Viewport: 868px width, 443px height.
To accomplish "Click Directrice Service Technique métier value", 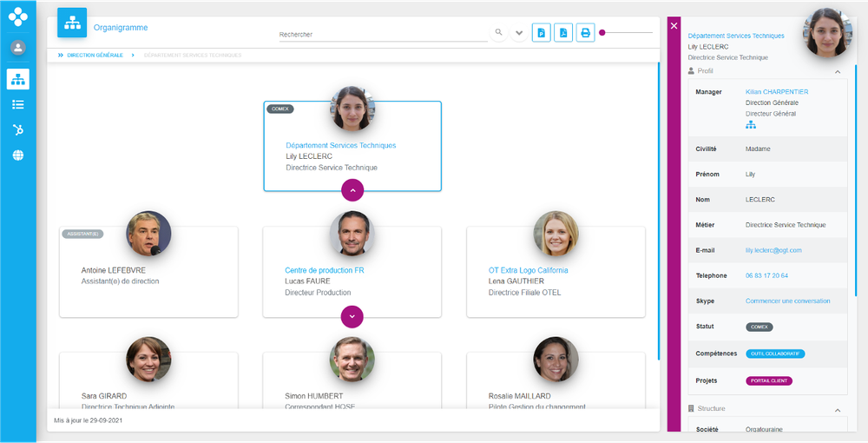I will point(786,225).
